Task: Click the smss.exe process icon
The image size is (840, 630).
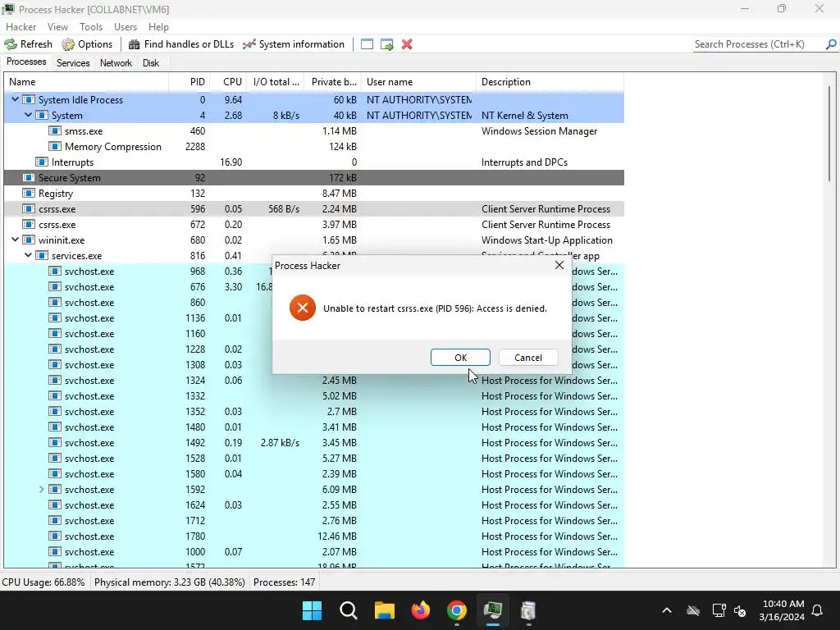Action: tap(55, 130)
